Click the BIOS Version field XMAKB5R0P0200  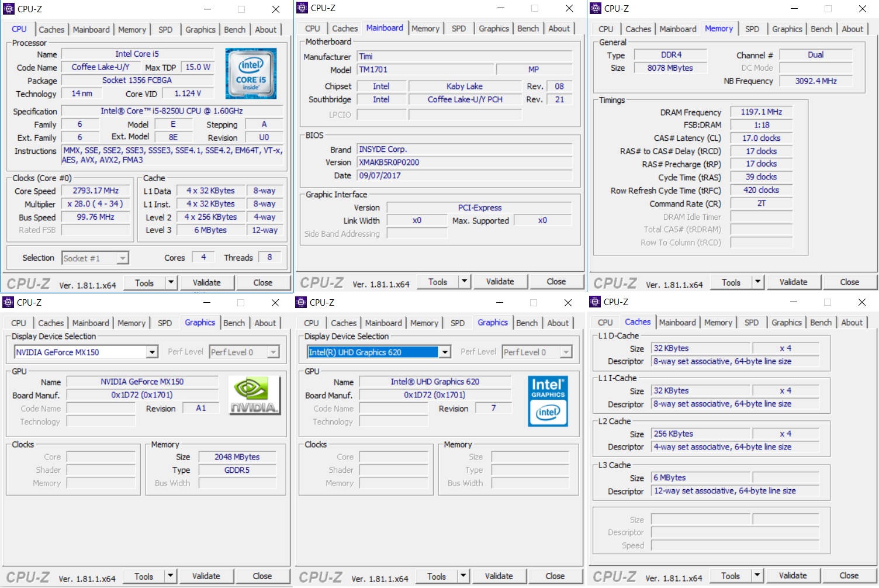coord(465,162)
